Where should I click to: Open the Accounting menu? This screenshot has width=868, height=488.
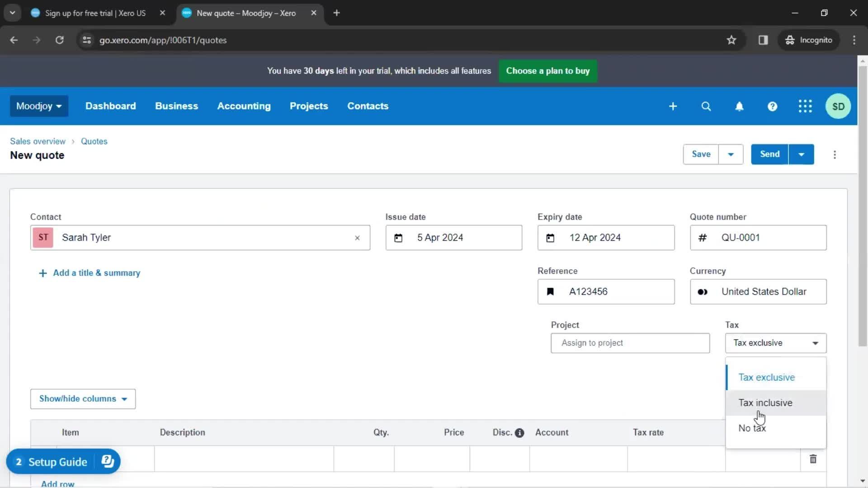click(244, 106)
